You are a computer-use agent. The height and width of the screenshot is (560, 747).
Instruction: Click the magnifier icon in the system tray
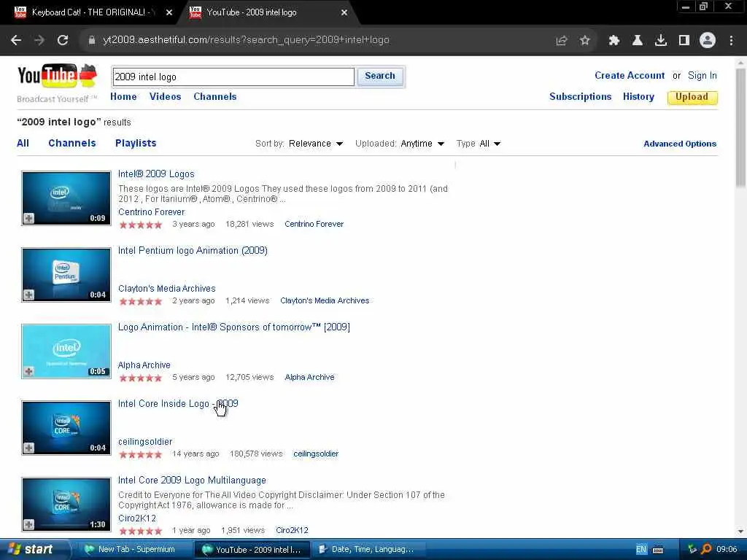706,549
